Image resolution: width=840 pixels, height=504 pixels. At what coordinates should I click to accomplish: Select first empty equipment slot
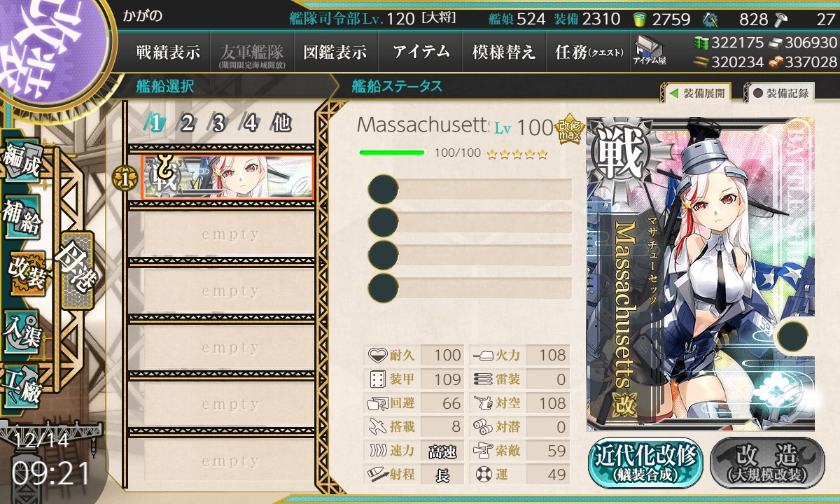tap(470, 190)
